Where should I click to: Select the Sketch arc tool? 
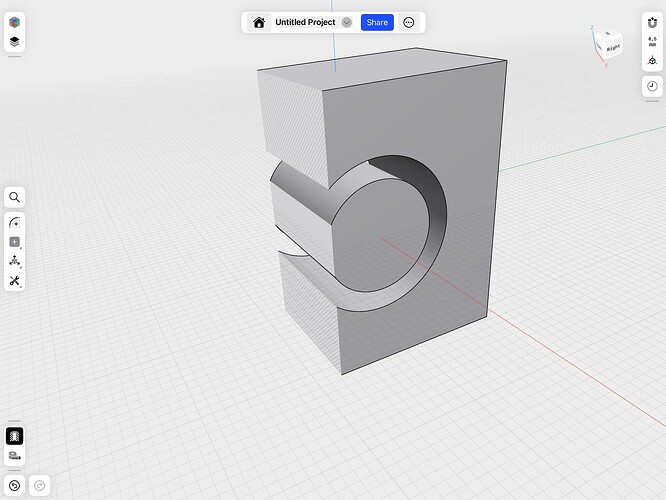tap(14, 222)
